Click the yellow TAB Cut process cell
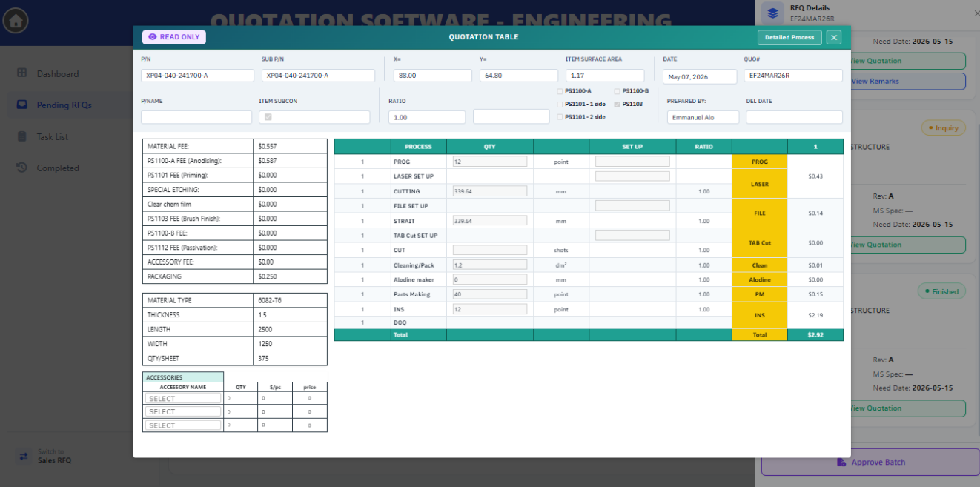980x487 pixels. [x=760, y=242]
